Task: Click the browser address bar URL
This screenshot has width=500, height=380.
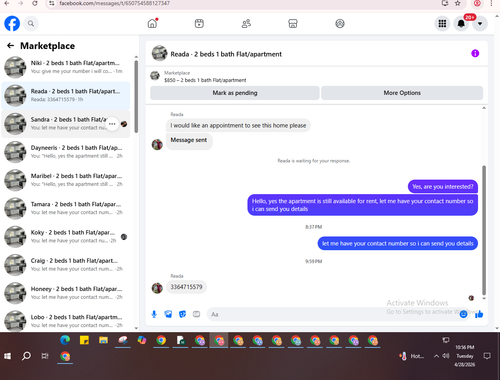Action: 114,3
